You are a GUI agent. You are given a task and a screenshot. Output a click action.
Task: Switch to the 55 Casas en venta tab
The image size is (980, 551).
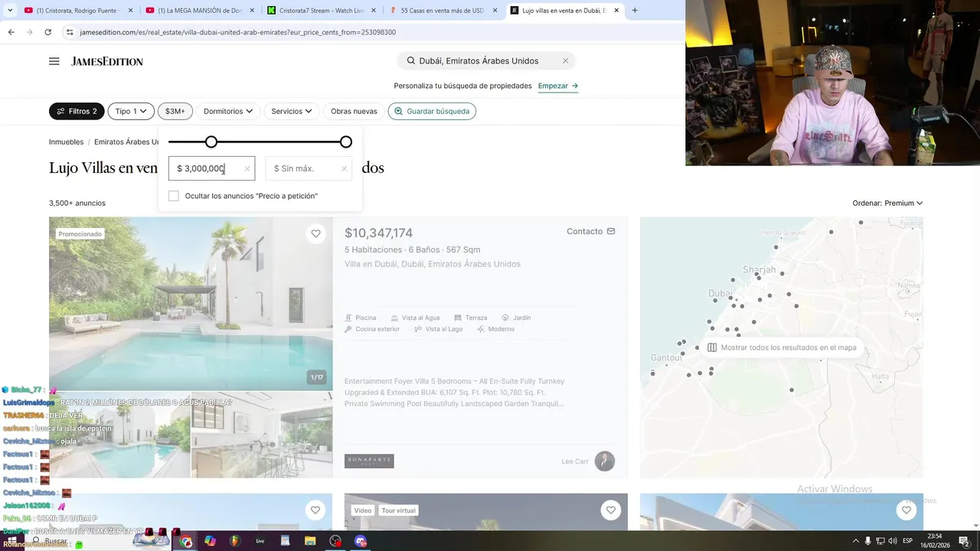pos(442,11)
